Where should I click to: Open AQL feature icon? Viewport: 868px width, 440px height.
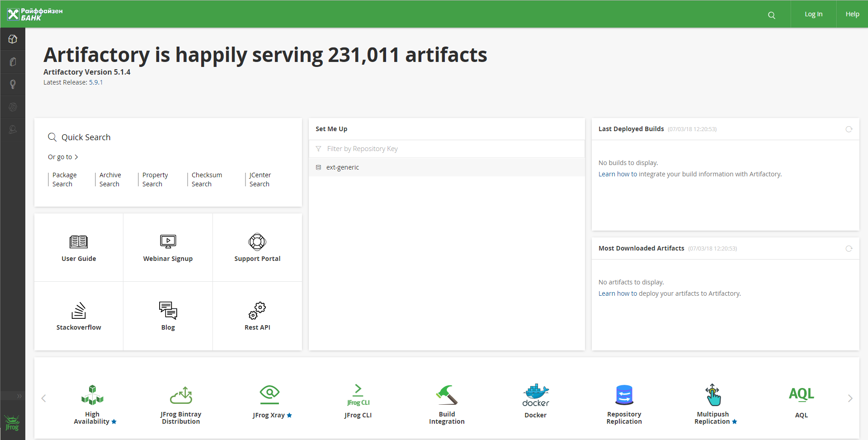(x=802, y=394)
